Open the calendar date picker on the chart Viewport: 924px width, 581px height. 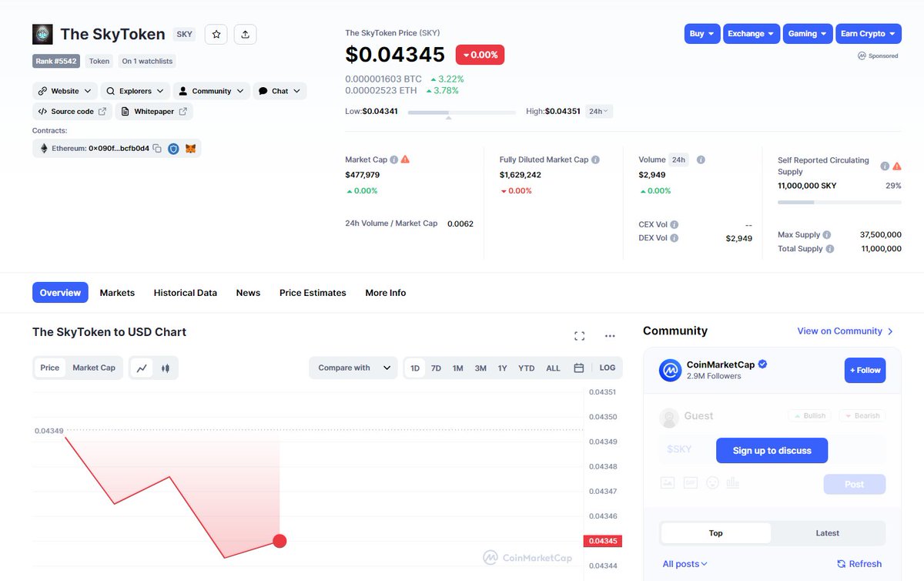click(578, 368)
